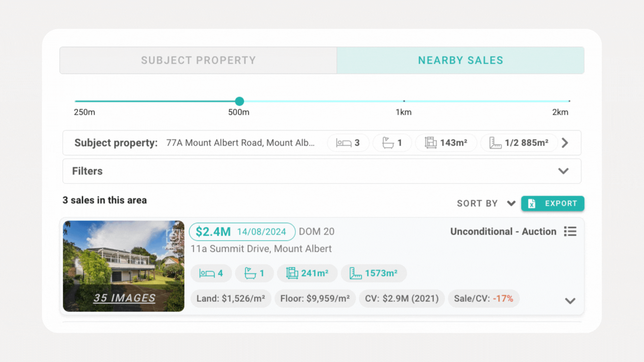Click Unconditional - Auction status
The image size is (644, 362).
click(x=503, y=231)
